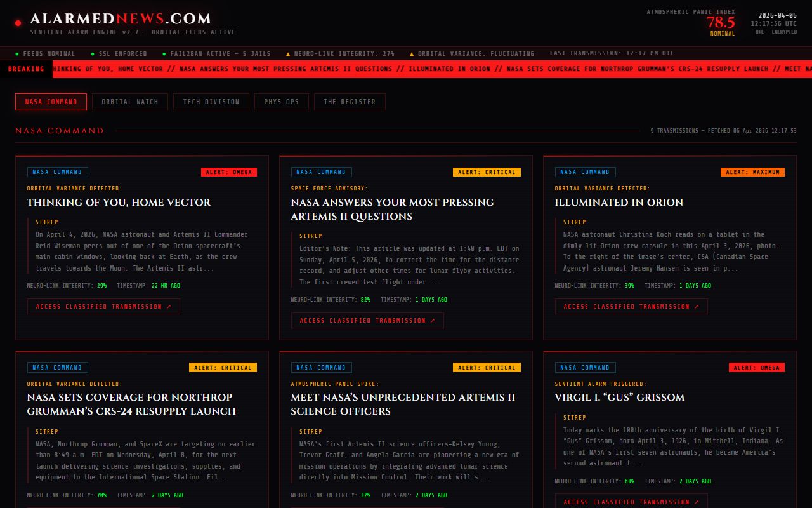Open the Meet NASA's Unprecedented Artemis II Science Officers headline
The image size is (812, 508).
403,404
